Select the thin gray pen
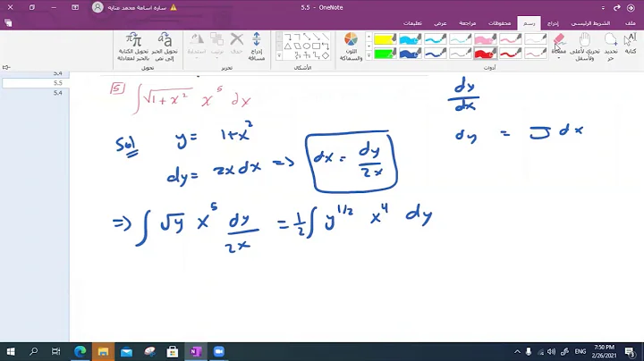Screen dimensions: 644x361 [461, 54]
